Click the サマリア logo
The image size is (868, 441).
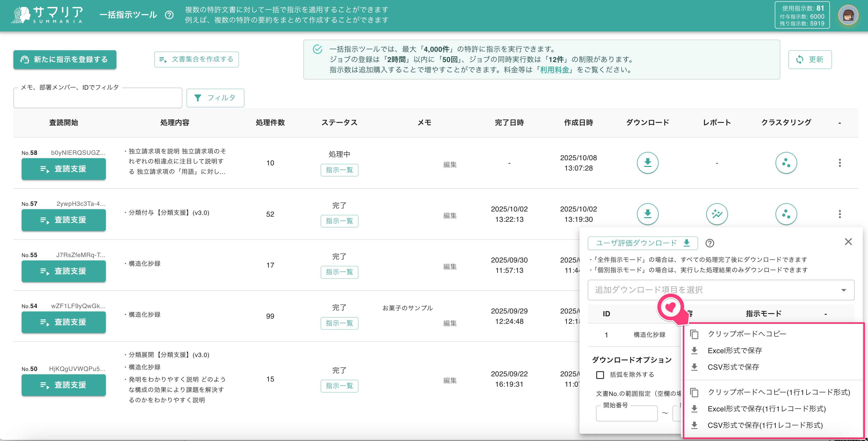tap(47, 15)
